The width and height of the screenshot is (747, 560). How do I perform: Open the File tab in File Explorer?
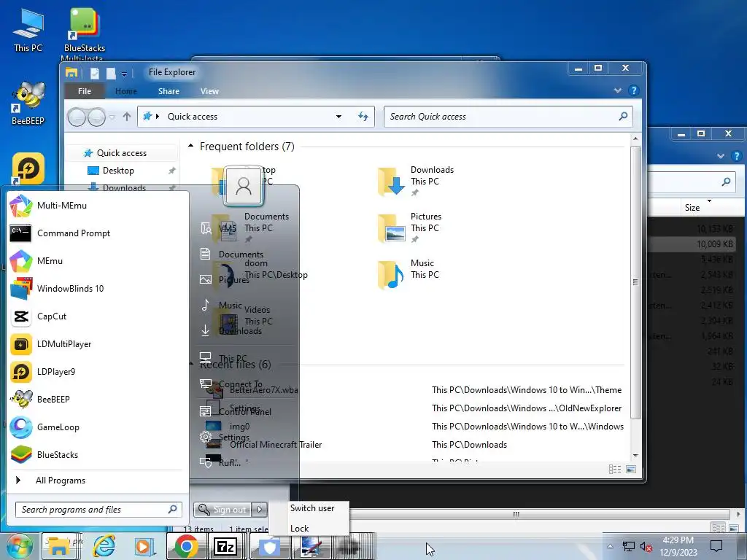tap(85, 91)
